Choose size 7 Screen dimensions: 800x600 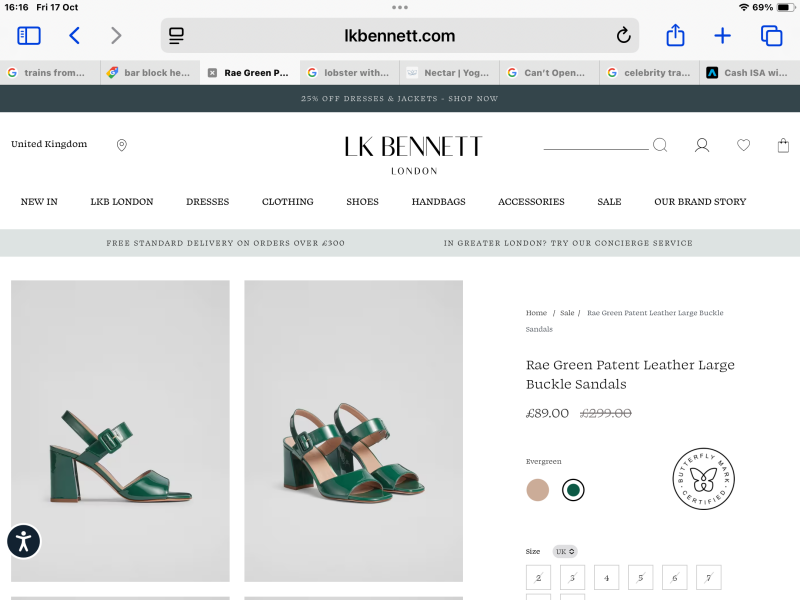coord(709,578)
